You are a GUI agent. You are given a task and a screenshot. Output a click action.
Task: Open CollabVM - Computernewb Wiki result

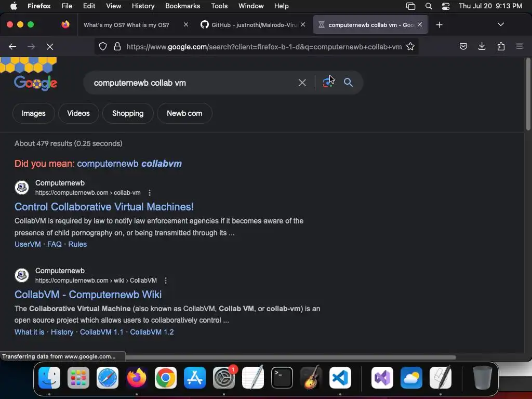88,295
